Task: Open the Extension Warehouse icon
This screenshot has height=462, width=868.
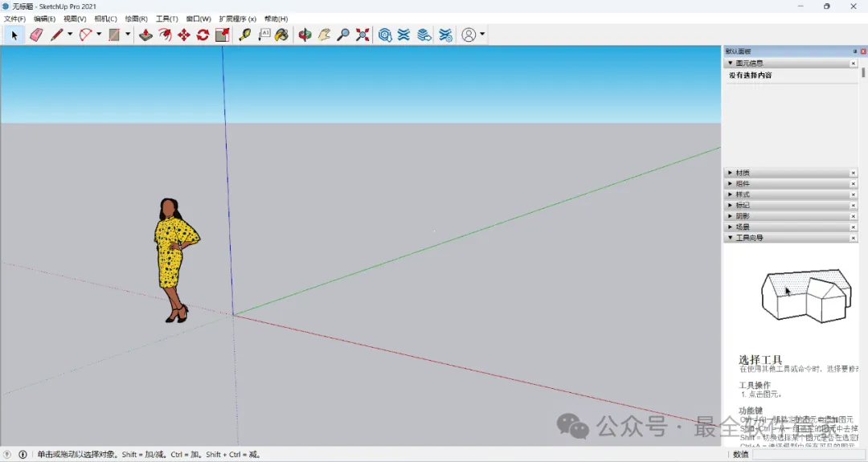Action: point(404,35)
